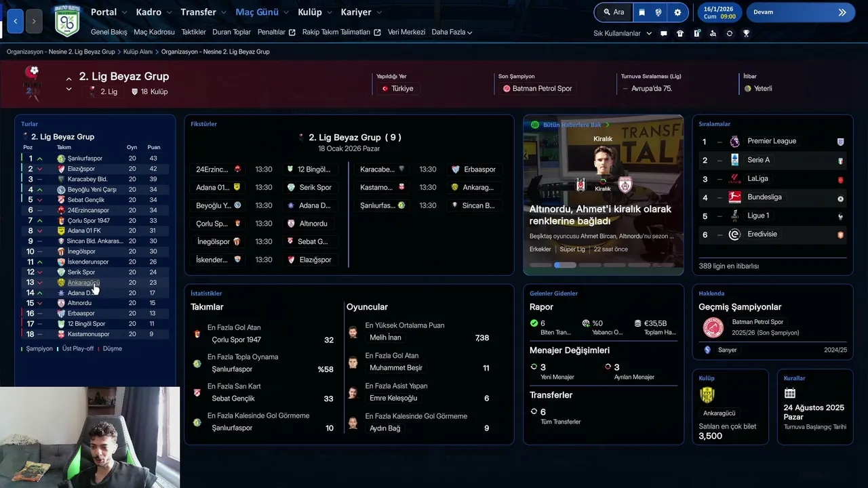Click İskenderunspor in the league table
The image size is (868, 488).
coord(88,262)
